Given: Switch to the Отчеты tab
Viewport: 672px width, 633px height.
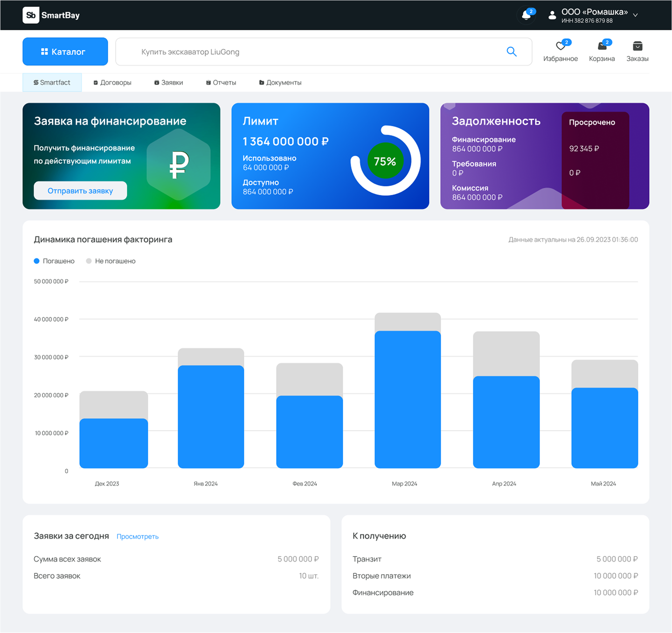Looking at the screenshot, I should [221, 83].
